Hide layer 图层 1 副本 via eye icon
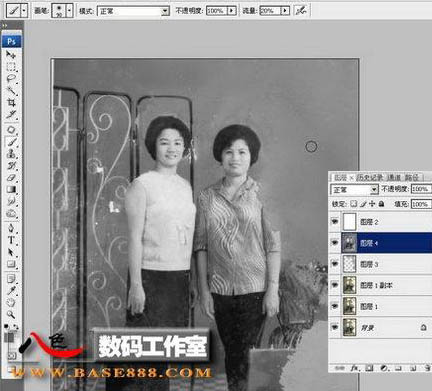 tap(335, 285)
